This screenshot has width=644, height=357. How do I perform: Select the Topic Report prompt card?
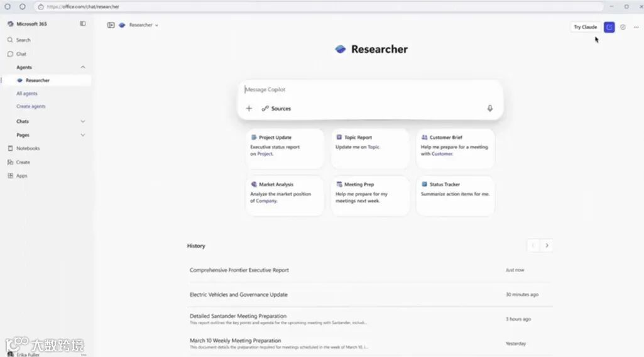coord(370,149)
